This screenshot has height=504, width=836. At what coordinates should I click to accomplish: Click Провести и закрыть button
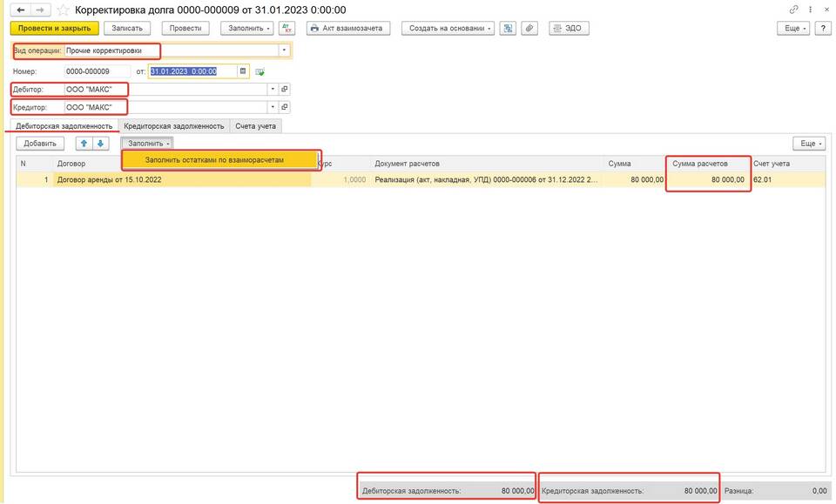click(x=54, y=28)
